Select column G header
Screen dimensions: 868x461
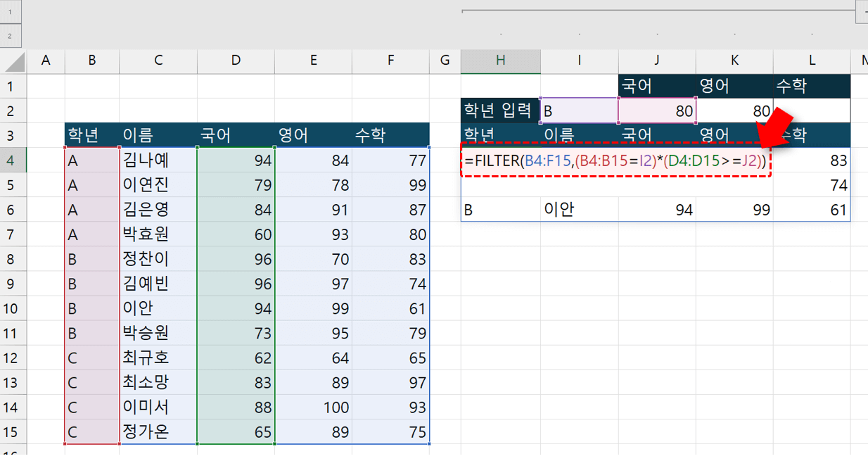click(445, 61)
